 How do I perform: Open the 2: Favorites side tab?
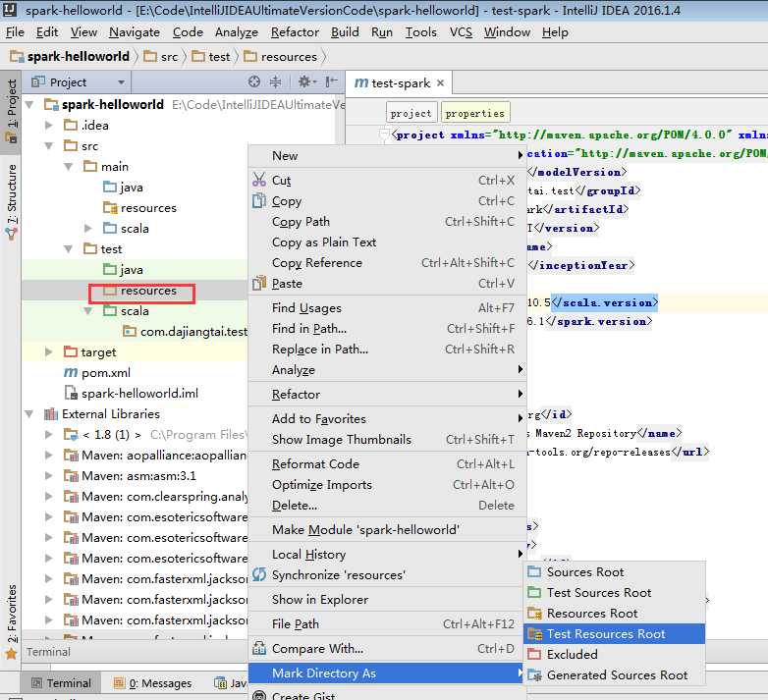pyautogui.click(x=11, y=620)
